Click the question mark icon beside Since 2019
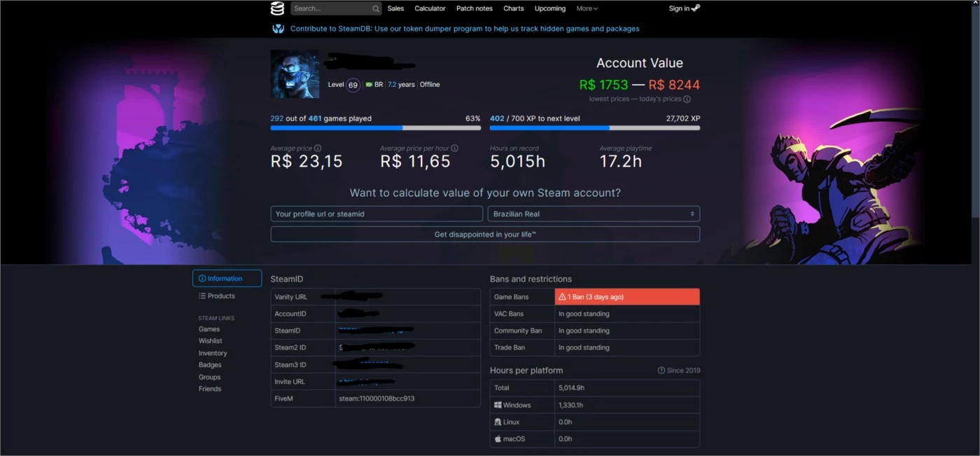 661,371
